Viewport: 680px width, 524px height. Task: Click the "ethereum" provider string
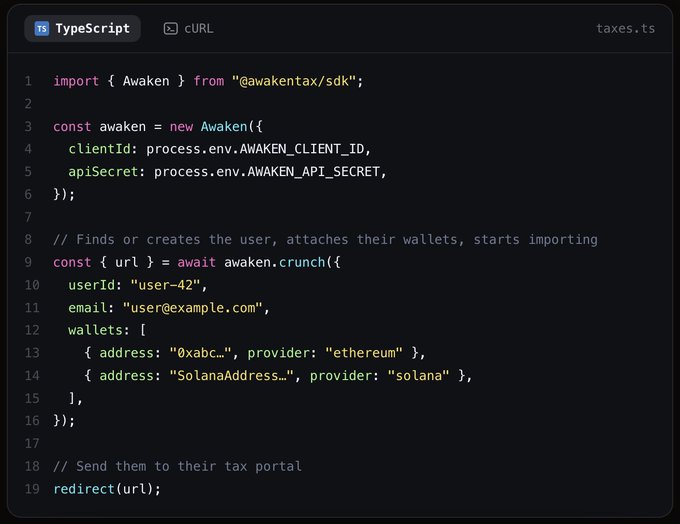point(364,353)
